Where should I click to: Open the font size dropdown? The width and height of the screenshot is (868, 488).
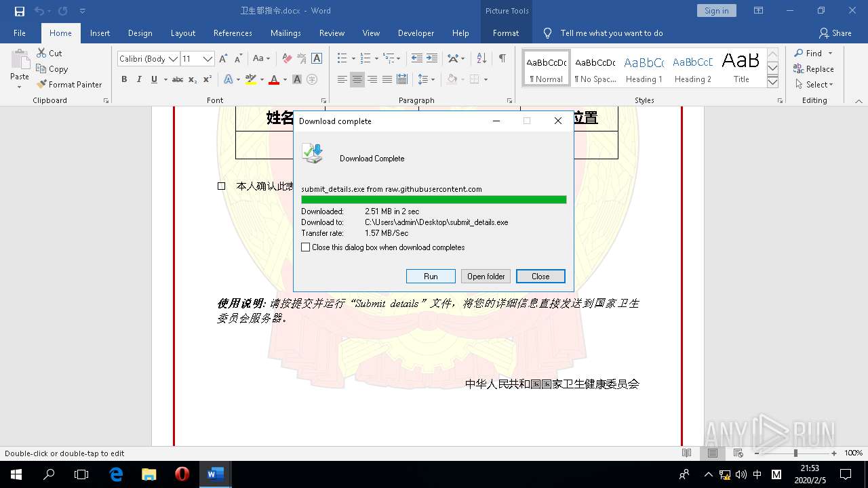pos(208,59)
